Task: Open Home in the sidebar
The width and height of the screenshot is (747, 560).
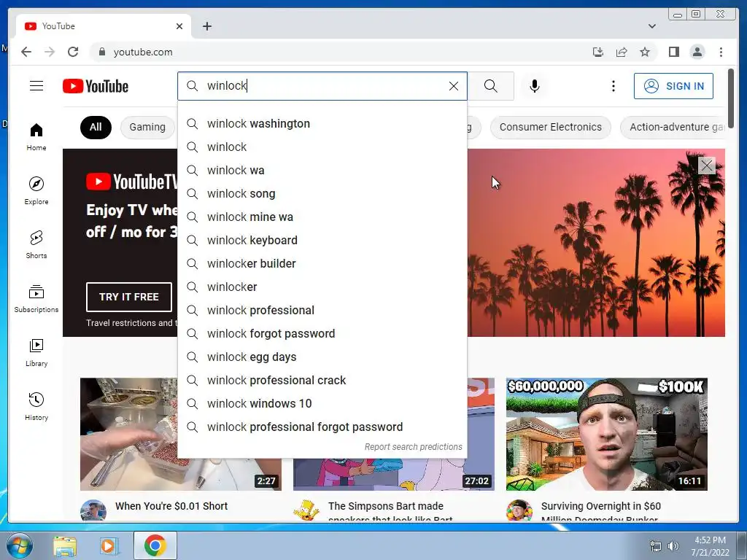Action: tap(36, 137)
